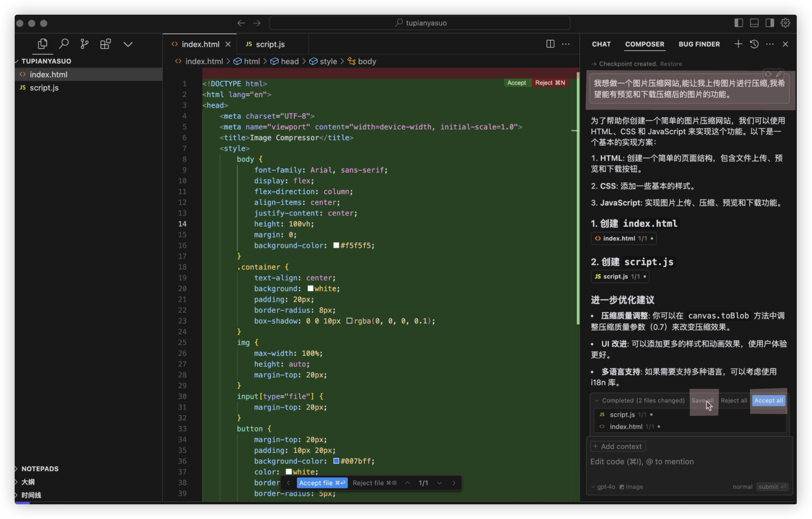Toggle the primary sidebar layout icon

pos(739,23)
